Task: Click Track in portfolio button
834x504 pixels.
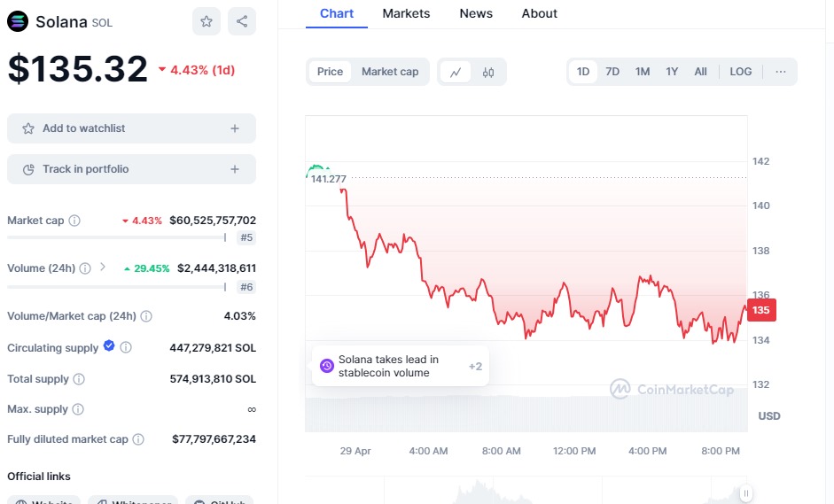Action: point(131,169)
